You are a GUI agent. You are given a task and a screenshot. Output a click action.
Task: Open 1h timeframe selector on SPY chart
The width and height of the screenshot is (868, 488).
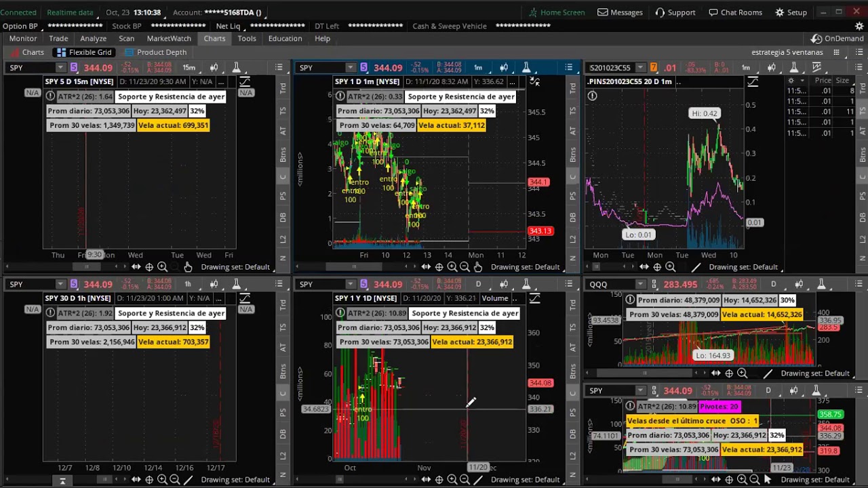pos(188,284)
